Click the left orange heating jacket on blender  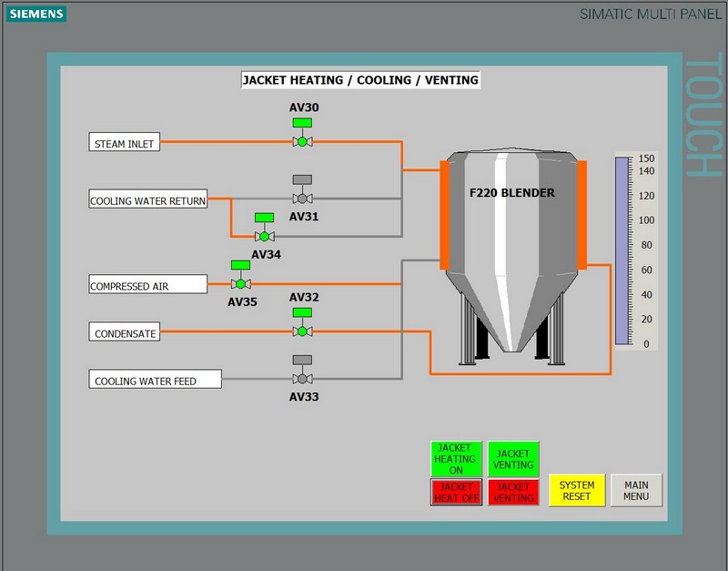point(444,215)
